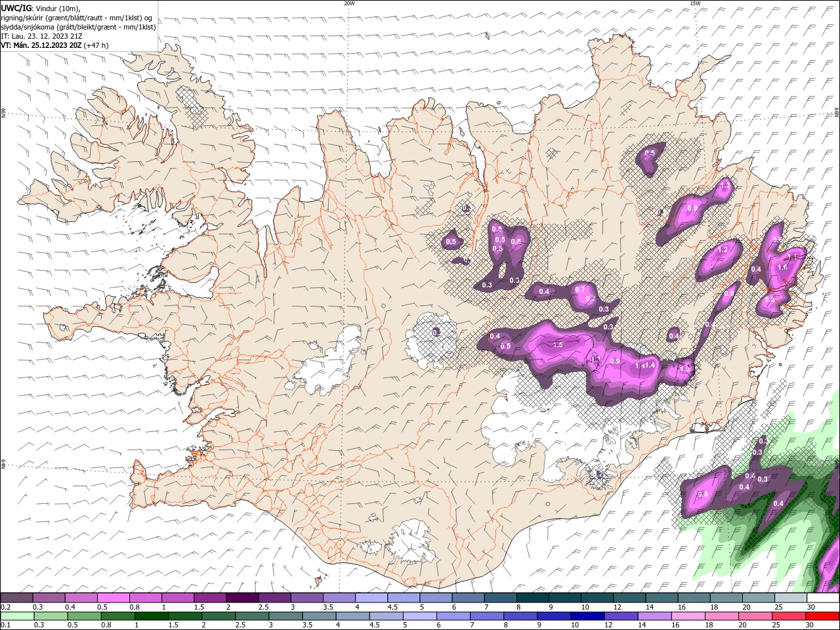840x630 pixels.
Task: Click the light violet 14 swatch in bottom legend row
Action: pos(654,616)
